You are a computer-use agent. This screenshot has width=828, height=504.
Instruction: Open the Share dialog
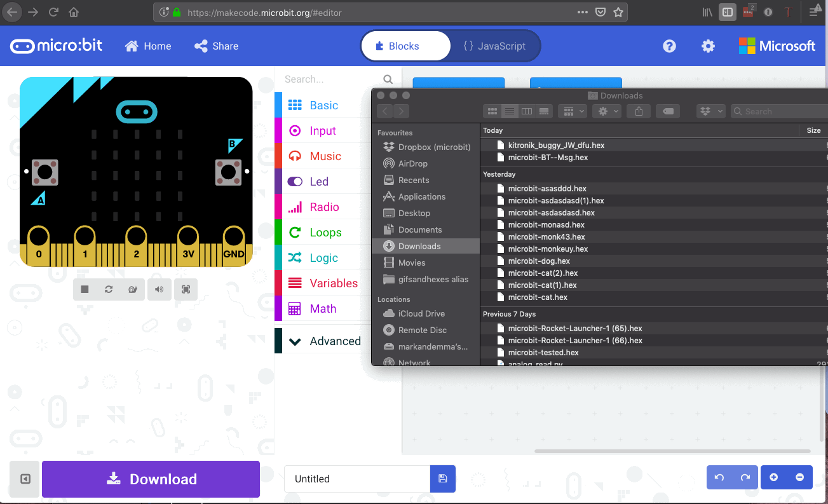215,46
